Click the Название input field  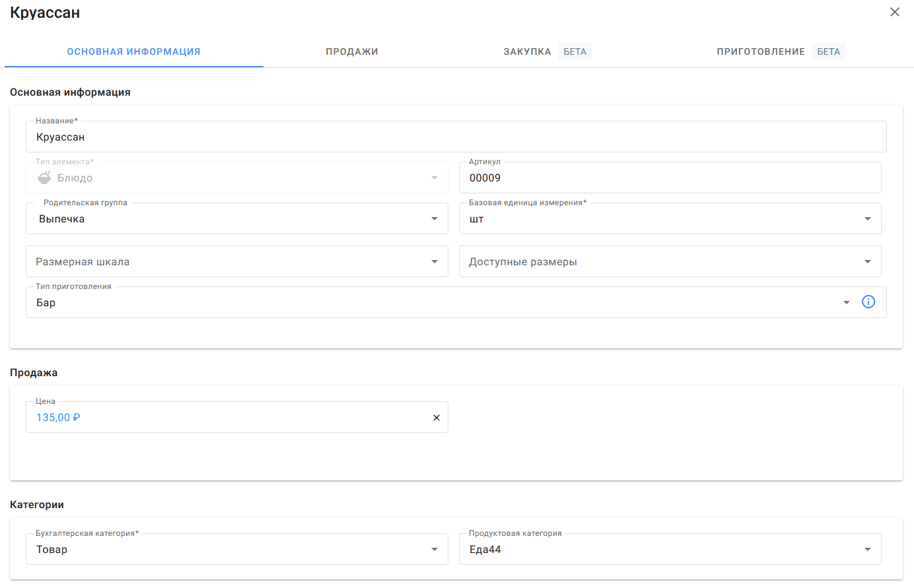coord(456,137)
